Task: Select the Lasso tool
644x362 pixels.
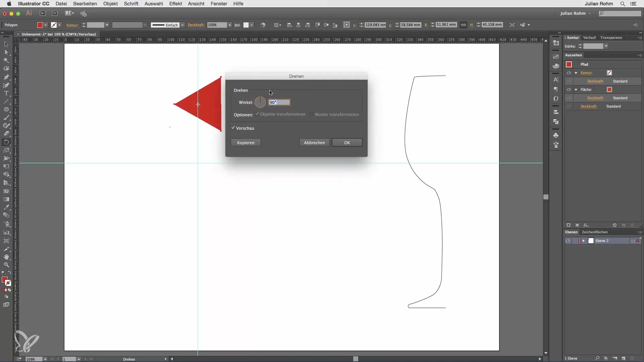Action: (6, 69)
